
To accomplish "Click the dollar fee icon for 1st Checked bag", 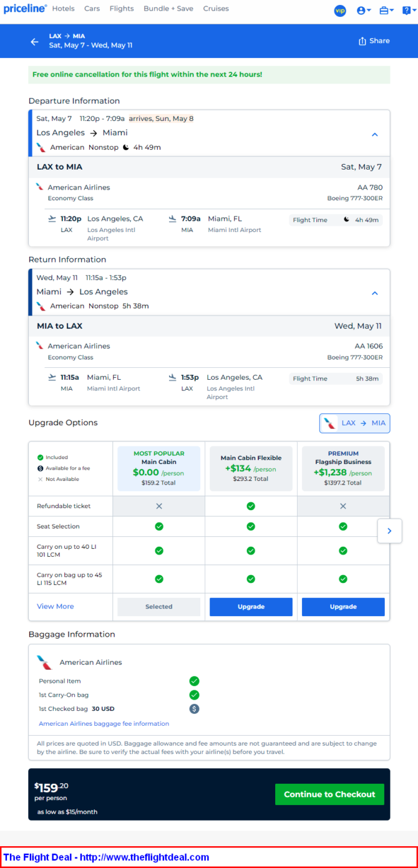I will 194,708.
